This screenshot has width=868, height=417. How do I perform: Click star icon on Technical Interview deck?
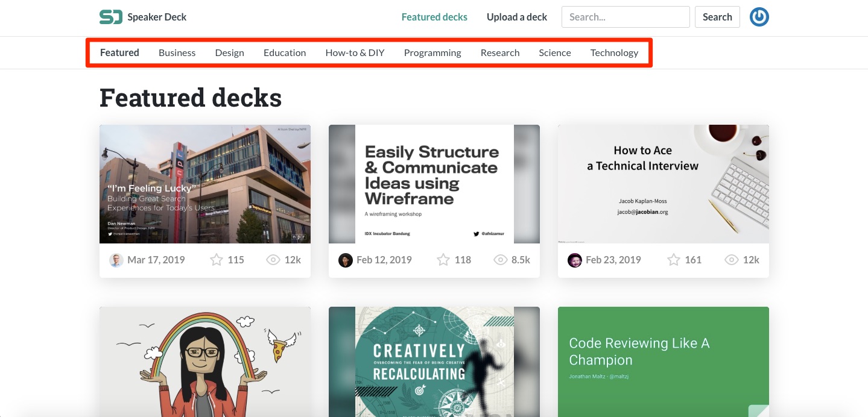coord(673,260)
